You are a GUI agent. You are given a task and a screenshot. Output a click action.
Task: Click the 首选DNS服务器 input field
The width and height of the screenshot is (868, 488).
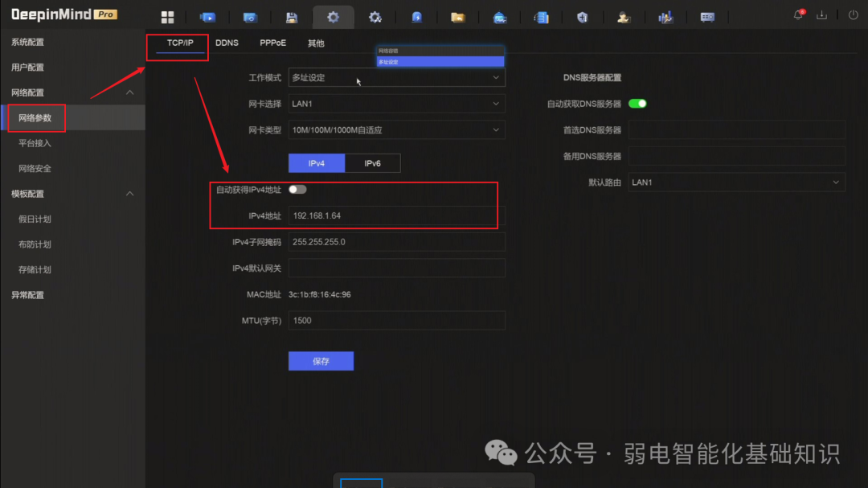736,130
